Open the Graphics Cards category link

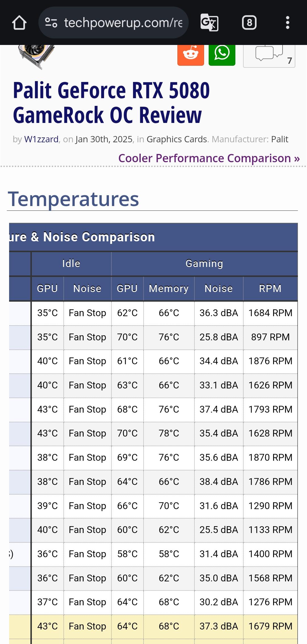point(177,139)
